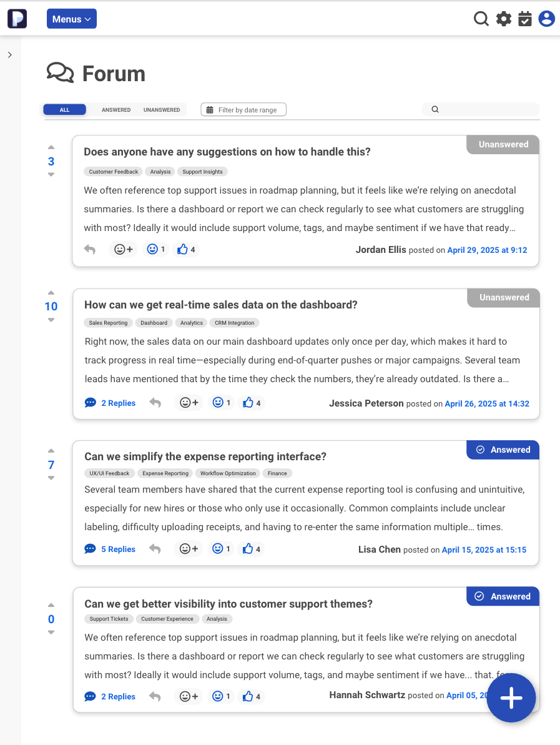Open settings via the gear icon
The width and height of the screenshot is (560, 745).
point(503,19)
